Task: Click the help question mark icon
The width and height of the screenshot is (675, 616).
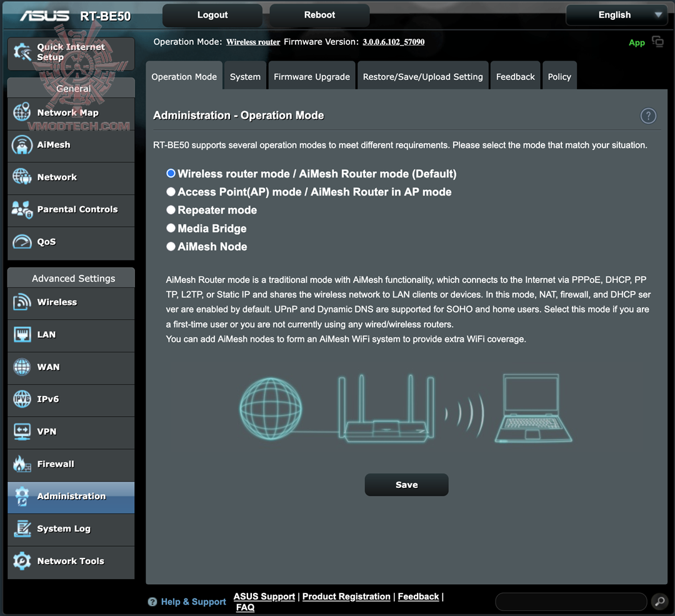Action: [x=648, y=116]
